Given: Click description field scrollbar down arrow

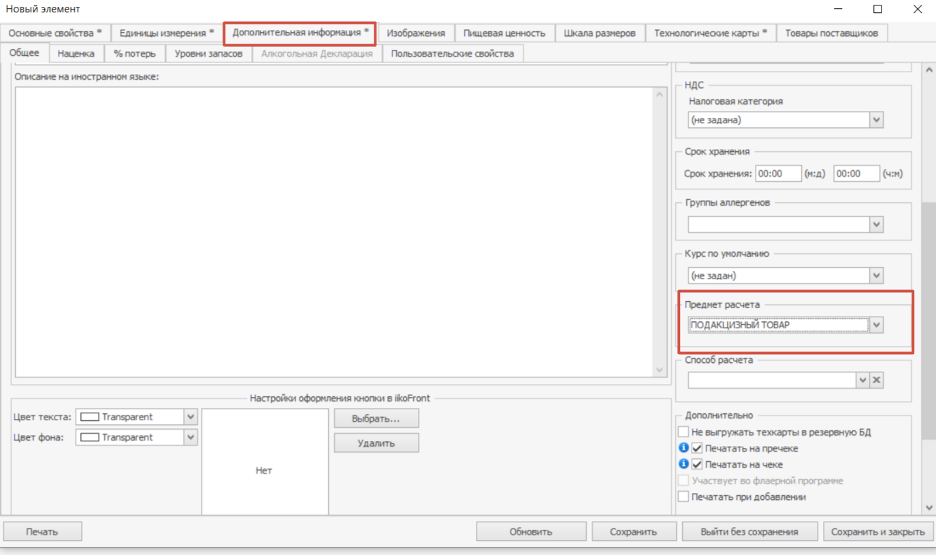Looking at the screenshot, I should click(660, 370).
